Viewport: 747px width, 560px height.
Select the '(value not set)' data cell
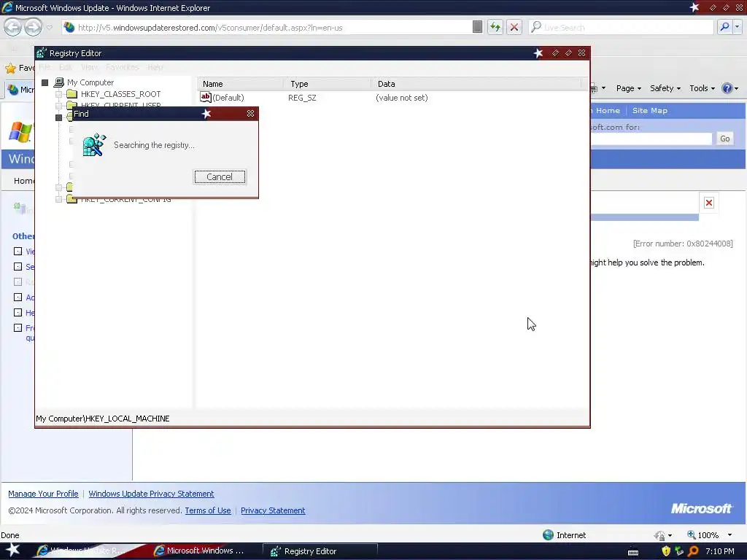402,98
